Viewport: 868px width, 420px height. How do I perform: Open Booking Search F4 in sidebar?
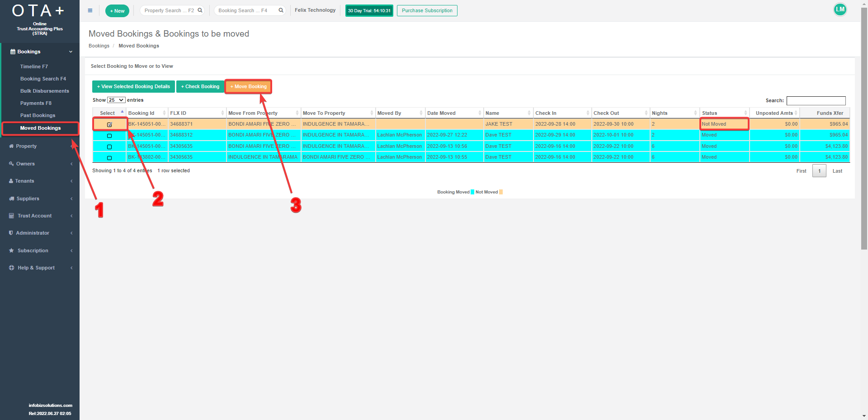(x=43, y=79)
